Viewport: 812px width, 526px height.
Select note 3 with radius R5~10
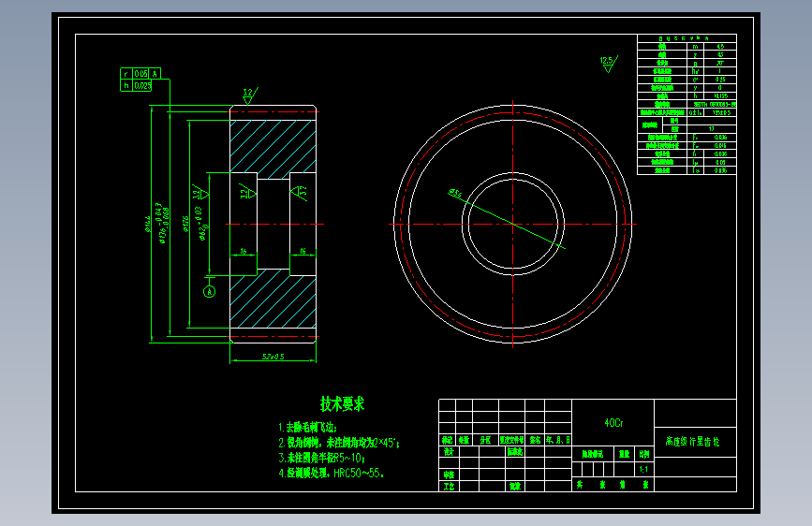pyautogui.click(x=321, y=458)
